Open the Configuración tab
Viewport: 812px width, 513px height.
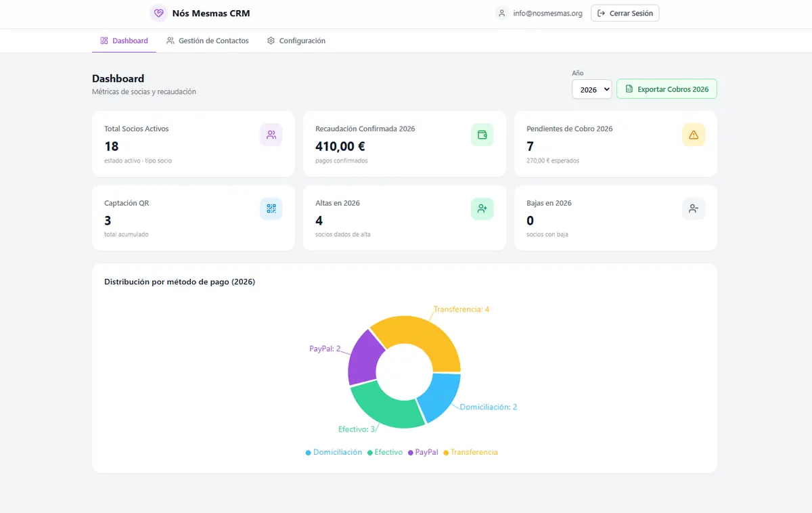pos(296,41)
